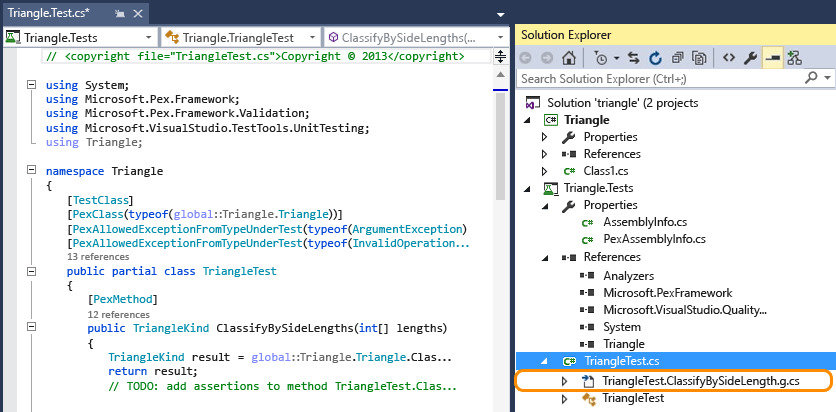Expand the TriangleTest.ClassifyBySideLength.g.cs node arrow
This screenshot has height=412, width=836.
[564, 381]
